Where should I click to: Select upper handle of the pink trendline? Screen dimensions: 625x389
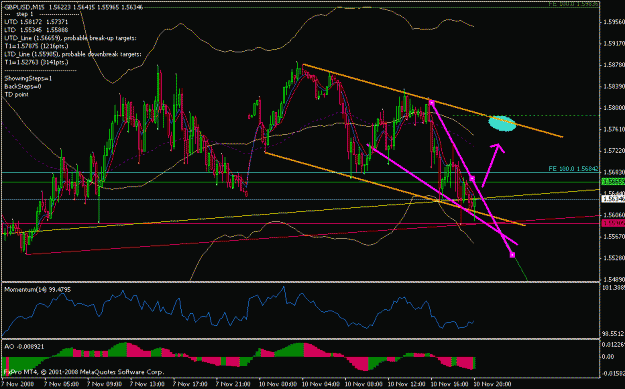click(432, 103)
